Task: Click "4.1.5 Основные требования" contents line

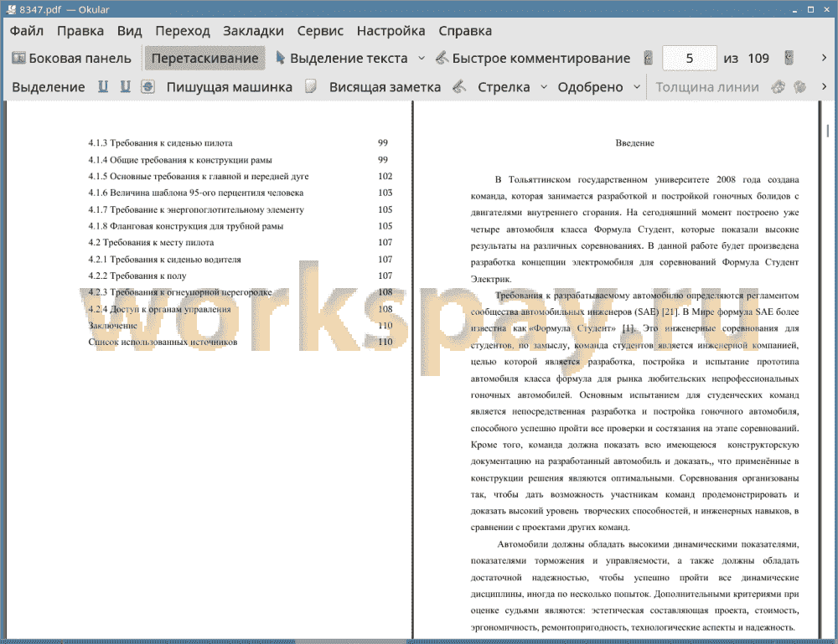Action: pyautogui.click(x=199, y=176)
